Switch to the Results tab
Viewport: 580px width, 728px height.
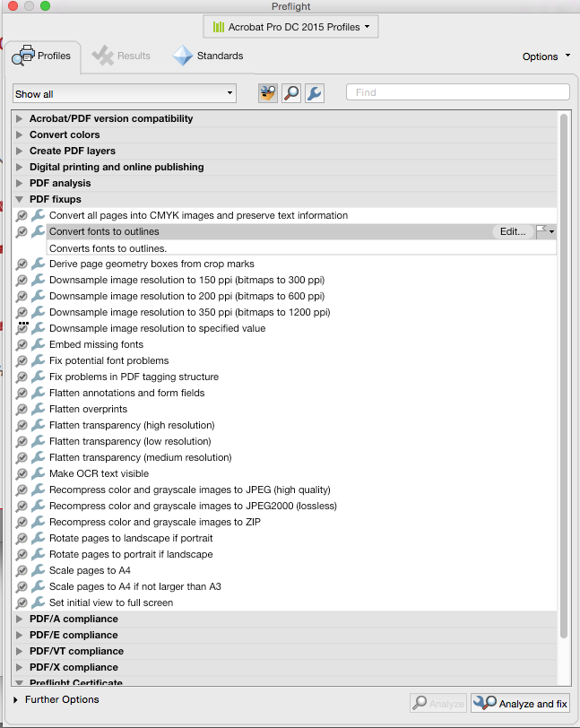tap(122, 56)
